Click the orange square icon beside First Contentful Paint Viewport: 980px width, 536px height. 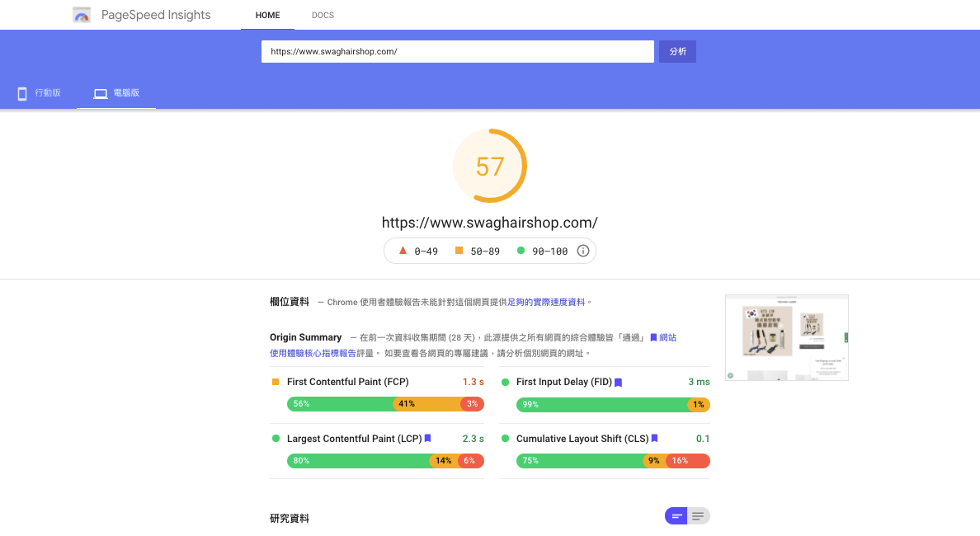[276, 382]
